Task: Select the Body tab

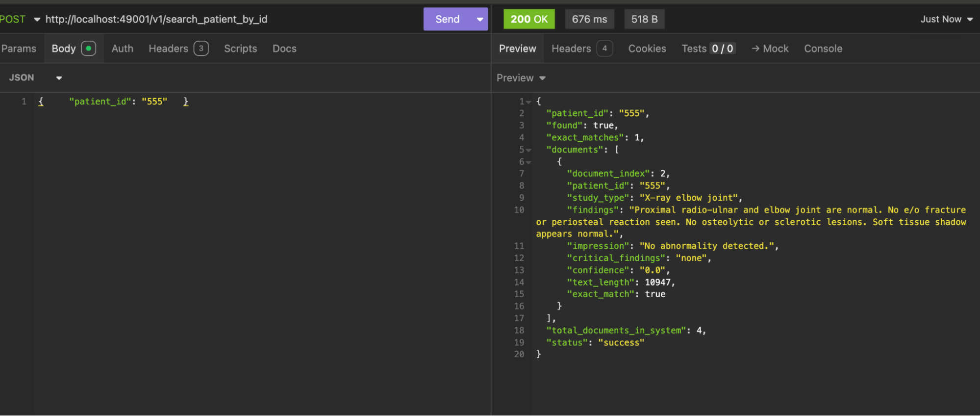Action: (64, 49)
